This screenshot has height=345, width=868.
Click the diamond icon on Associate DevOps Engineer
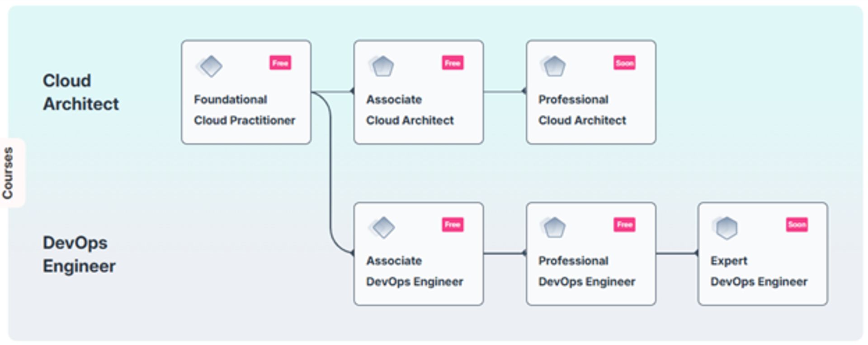point(382,227)
